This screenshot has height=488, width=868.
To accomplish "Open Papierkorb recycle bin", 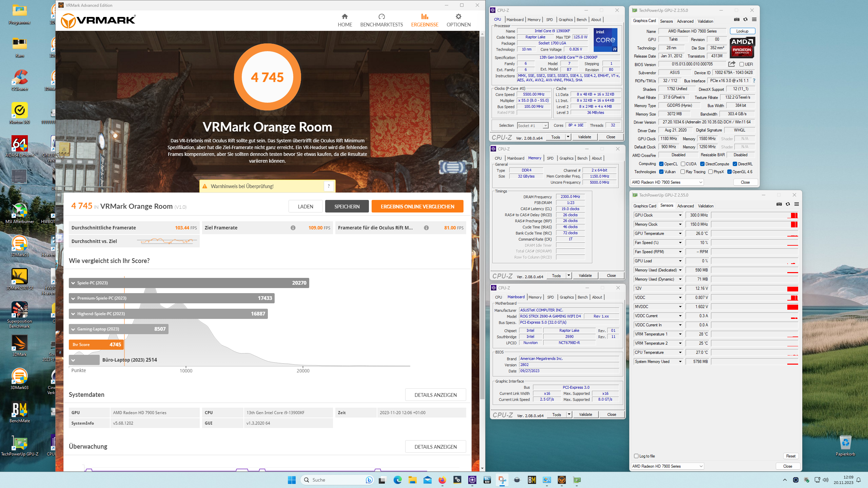I will click(845, 446).
